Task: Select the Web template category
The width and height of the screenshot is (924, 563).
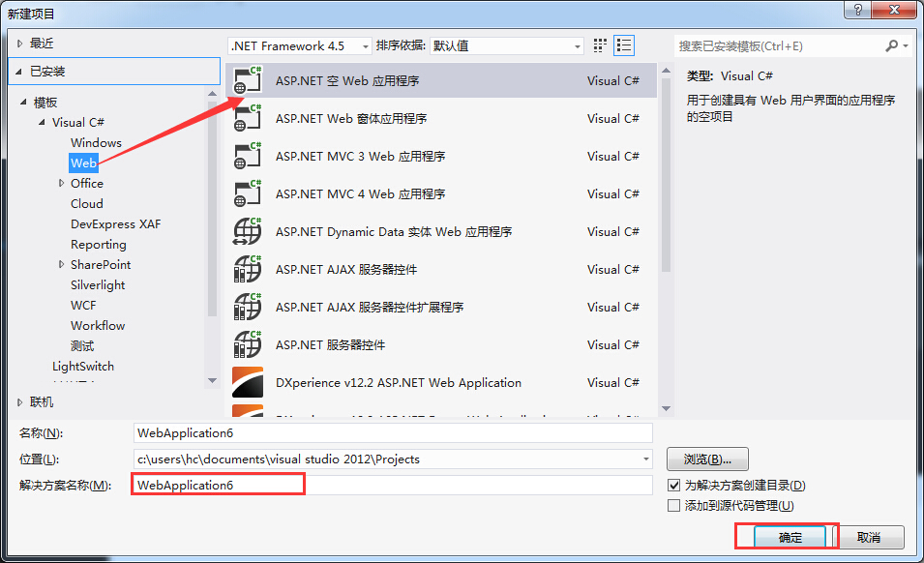Action: click(x=83, y=163)
